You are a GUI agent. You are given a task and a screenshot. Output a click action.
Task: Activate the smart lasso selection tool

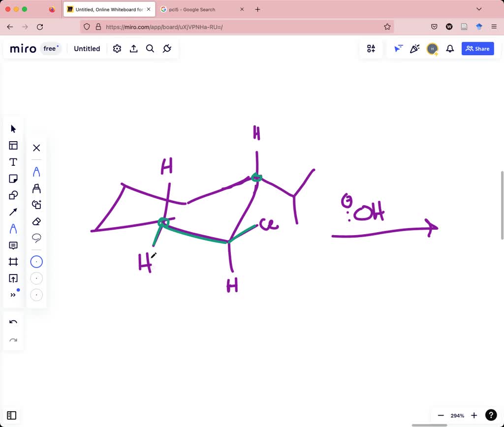point(36,238)
